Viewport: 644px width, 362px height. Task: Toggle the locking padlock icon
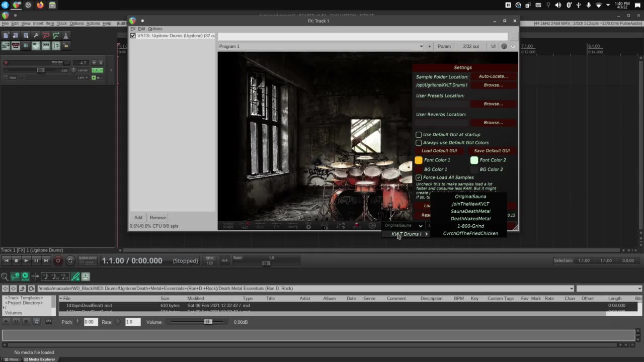pyautogui.click(x=66, y=46)
